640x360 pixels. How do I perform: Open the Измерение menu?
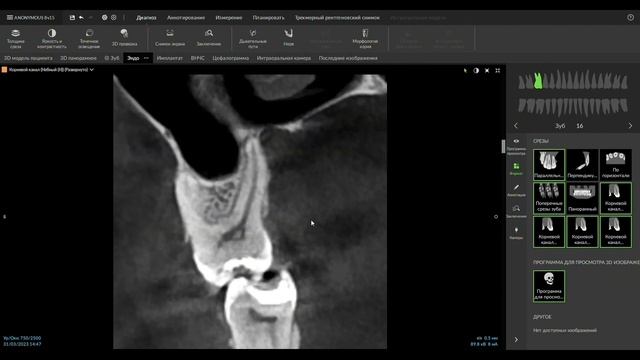(x=229, y=18)
